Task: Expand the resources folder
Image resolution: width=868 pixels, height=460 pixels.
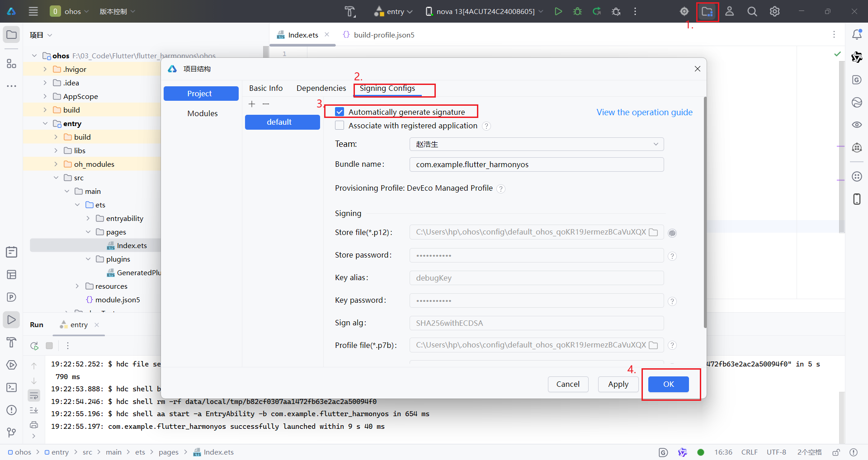Action: [77, 286]
